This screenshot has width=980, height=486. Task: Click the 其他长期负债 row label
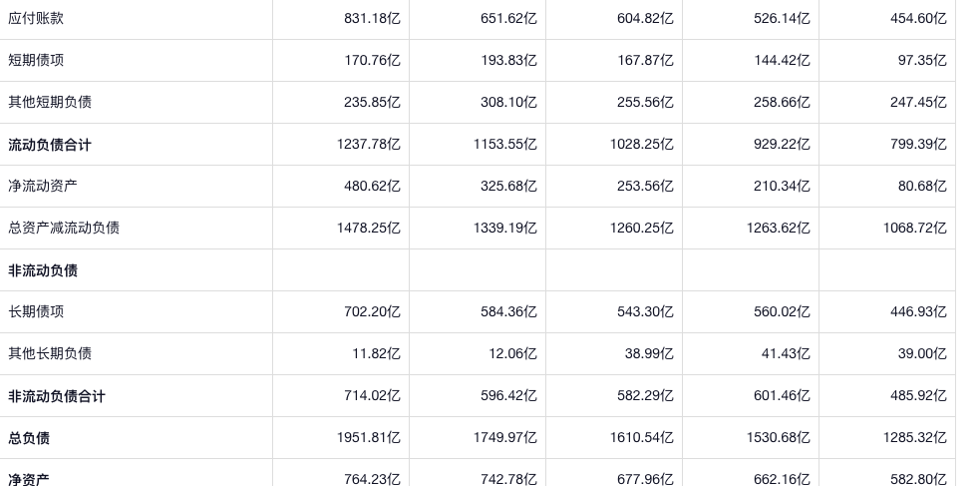(x=50, y=353)
